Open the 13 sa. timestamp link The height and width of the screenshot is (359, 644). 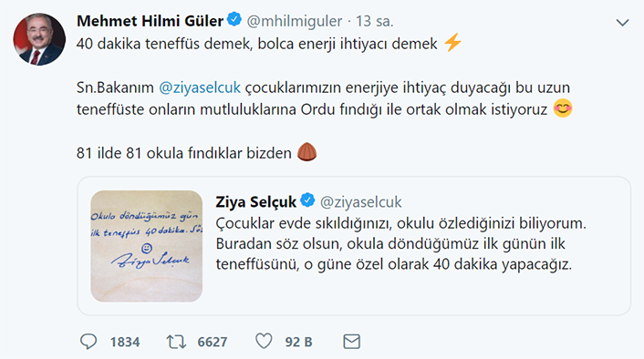point(374,21)
